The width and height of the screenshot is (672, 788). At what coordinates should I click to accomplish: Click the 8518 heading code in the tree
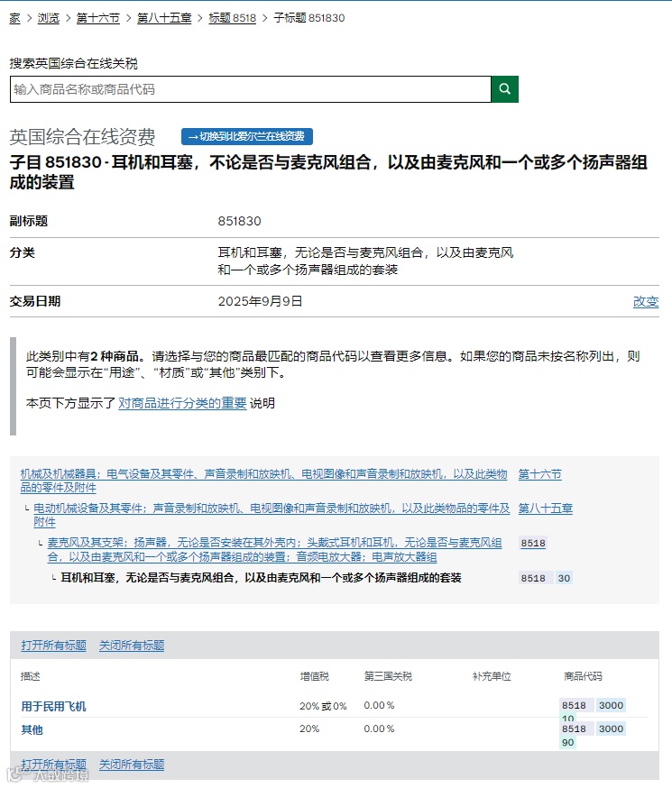(533, 543)
